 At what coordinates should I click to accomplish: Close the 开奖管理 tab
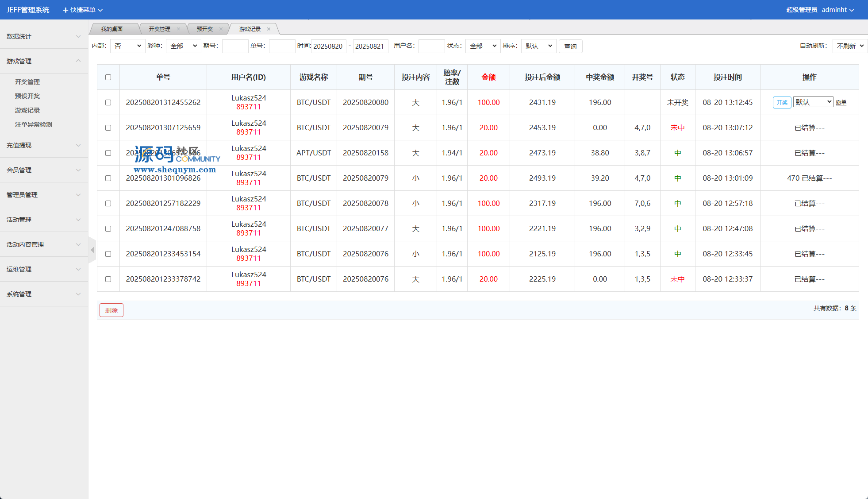(178, 29)
